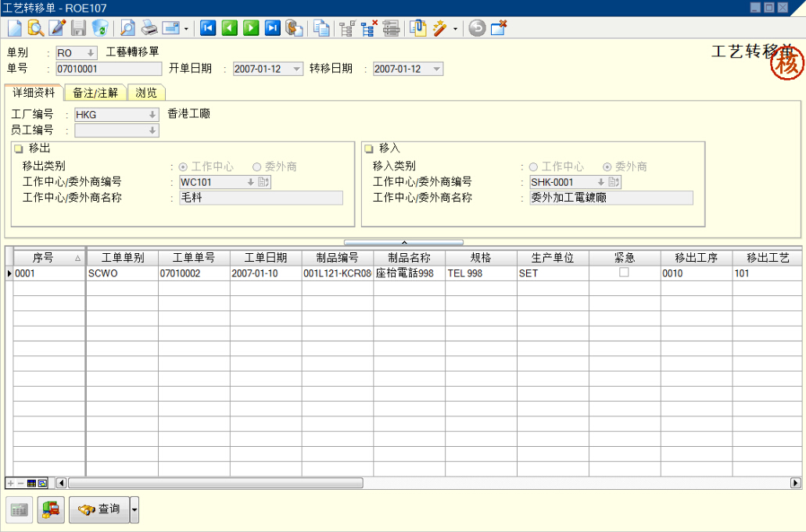Click the gray stacked list toolbar icon
The image size is (806, 532).
[x=391, y=27]
